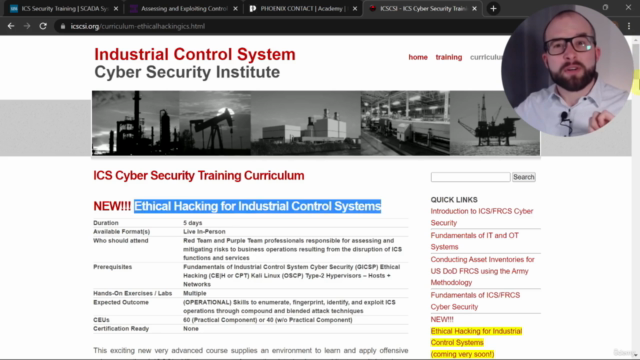
Task: Click the presenter webcam overlay
Action: (x=568, y=71)
